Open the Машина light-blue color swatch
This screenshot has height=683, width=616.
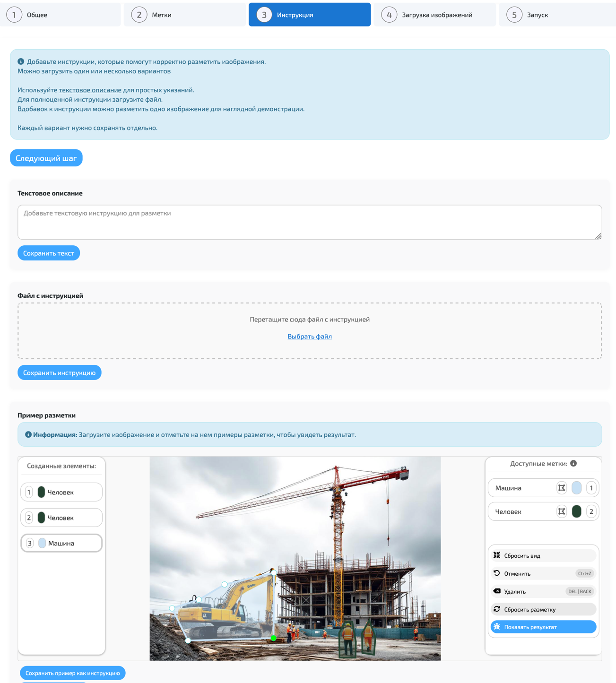pyautogui.click(x=576, y=488)
